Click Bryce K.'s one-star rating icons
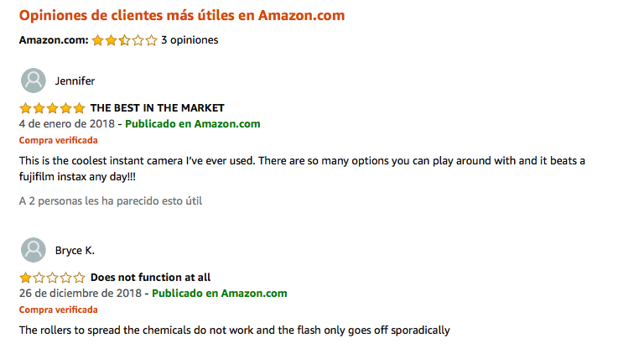The width and height of the screenshot is (644, 359). 52,278
